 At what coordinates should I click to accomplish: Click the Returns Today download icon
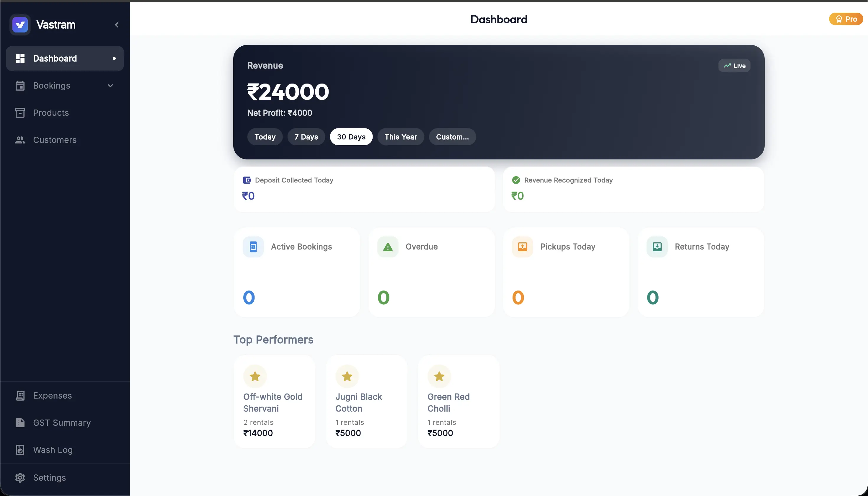coord(657,247)
